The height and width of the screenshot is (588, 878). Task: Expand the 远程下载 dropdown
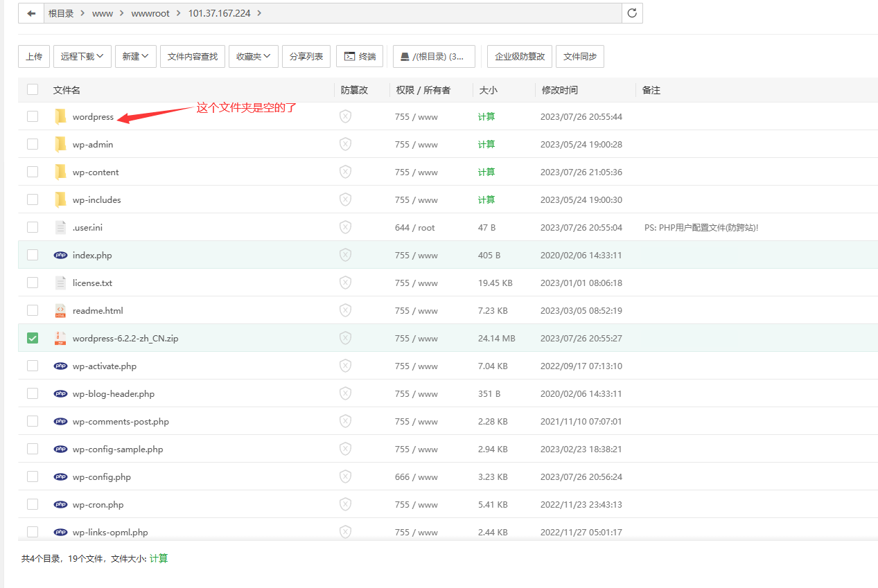coord(82,56)
